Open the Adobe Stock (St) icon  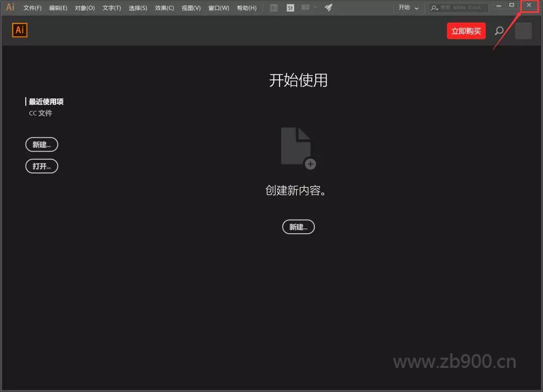(x=290, y=8)
